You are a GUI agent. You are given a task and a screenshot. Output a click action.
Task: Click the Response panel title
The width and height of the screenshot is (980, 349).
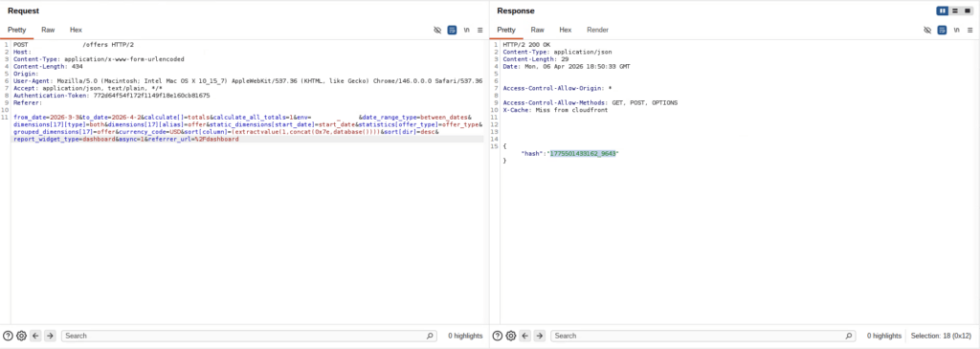[516, 11]
